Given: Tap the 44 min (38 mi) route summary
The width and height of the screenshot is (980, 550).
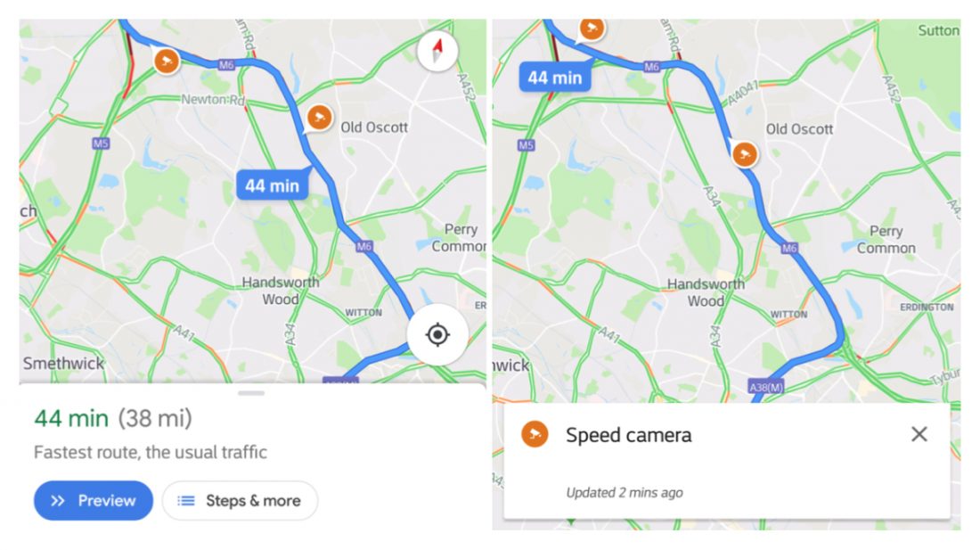Looking at the screenshot, I should 113,418.
